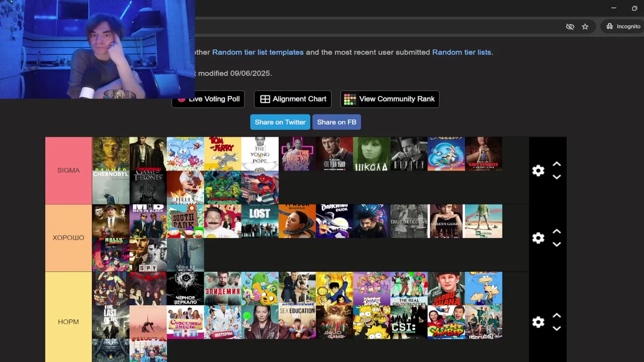Select the Интерны thumbnail
644x362 pixels.
[x=223, y=322]
